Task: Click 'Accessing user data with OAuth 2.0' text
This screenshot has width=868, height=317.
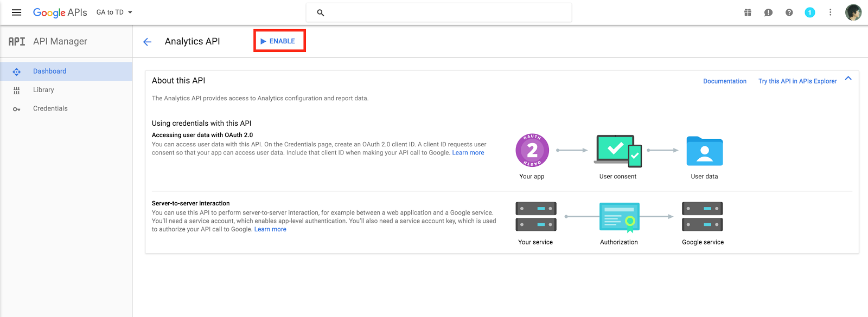Action: [x=202, y=135]
